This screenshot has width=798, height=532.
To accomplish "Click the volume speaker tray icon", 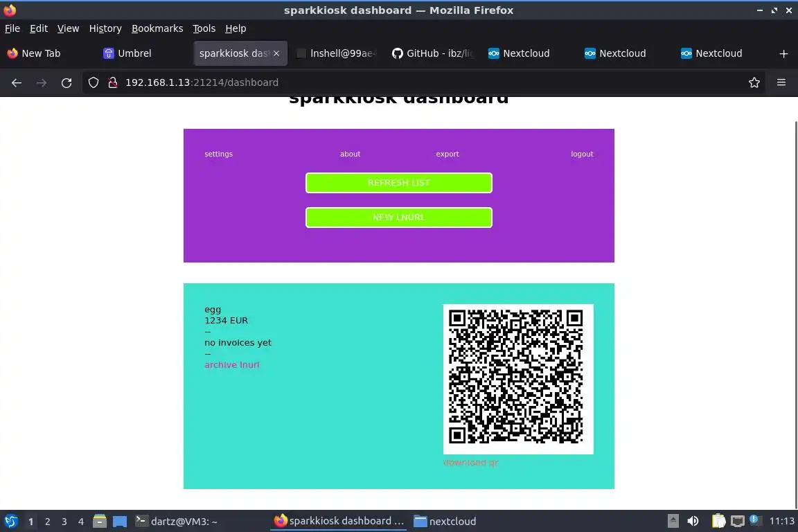I will point(693,521).
